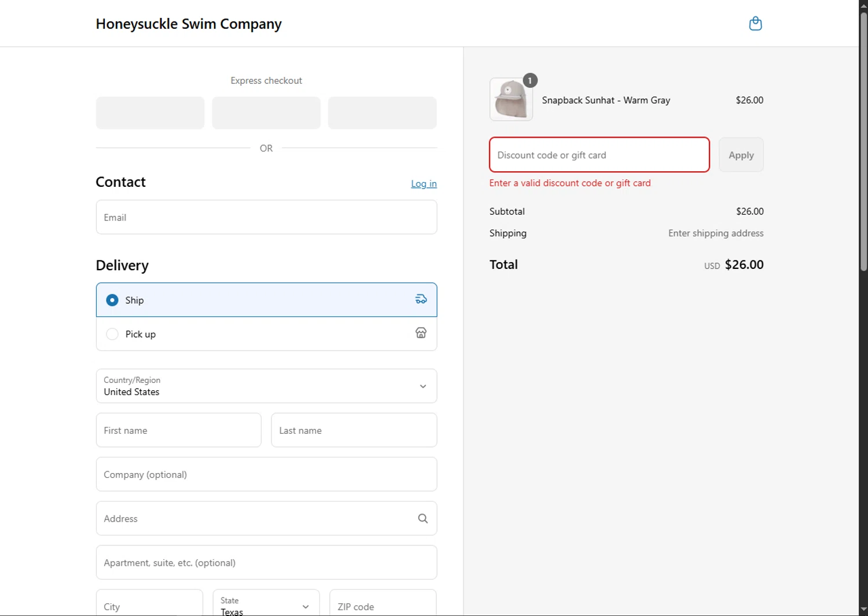The height and width of the screenshot is (616, 868).
Task: Click the scrollbar down arrow
Action: [x=863, y=610]
